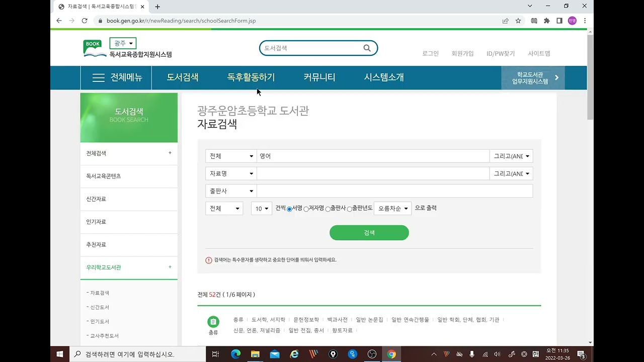Open Mail app from taskbar
Image resolution: width=644 pixels, height=362 pixels.
click(x=275, y=354)
